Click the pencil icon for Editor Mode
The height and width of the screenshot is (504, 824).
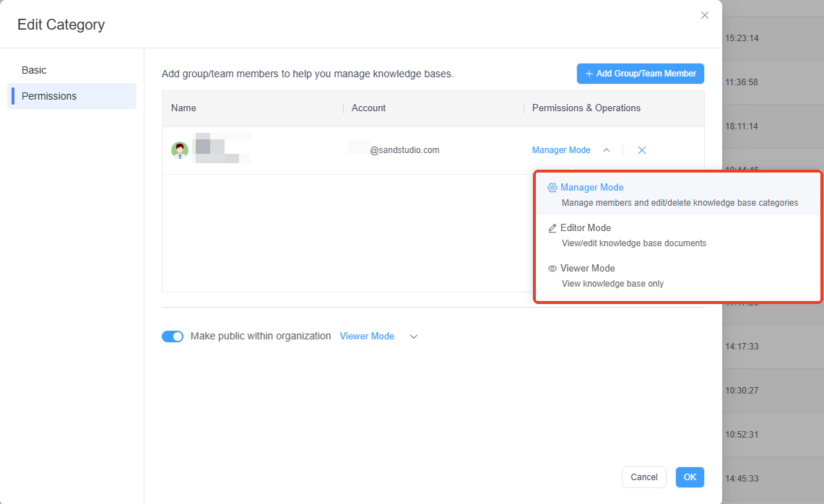click(x=552, y=228)
